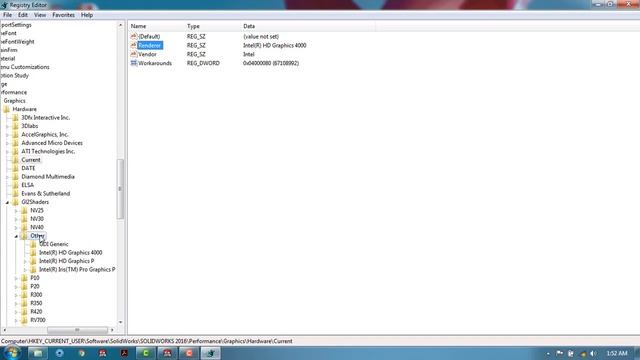This screenshot has height=360, width=640.
Task: Click the Diamond Multimedia folder icon
Action: tap(16, 177)
